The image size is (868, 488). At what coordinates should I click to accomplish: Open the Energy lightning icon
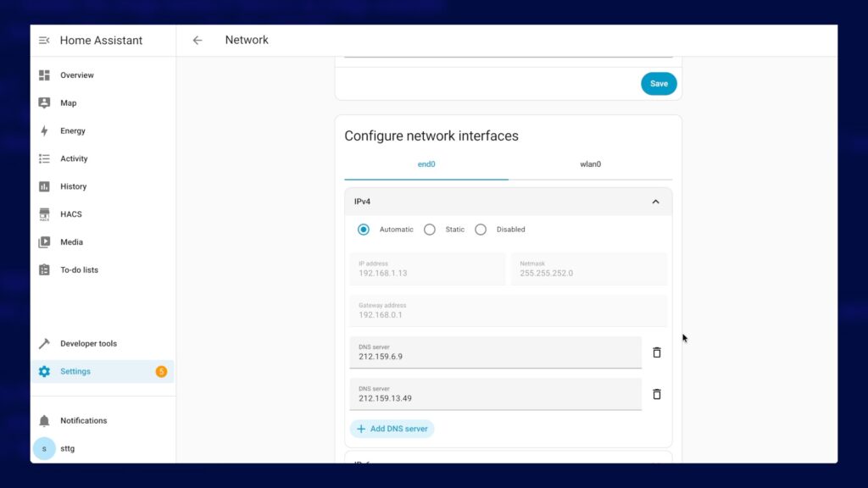[44, 131]
